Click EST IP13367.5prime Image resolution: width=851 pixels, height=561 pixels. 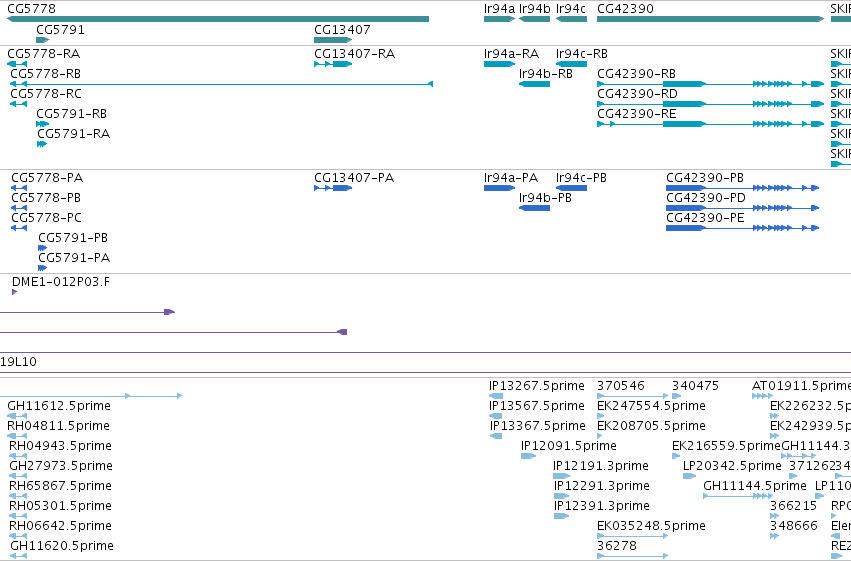pyautogui.click(x=538, y=426)
